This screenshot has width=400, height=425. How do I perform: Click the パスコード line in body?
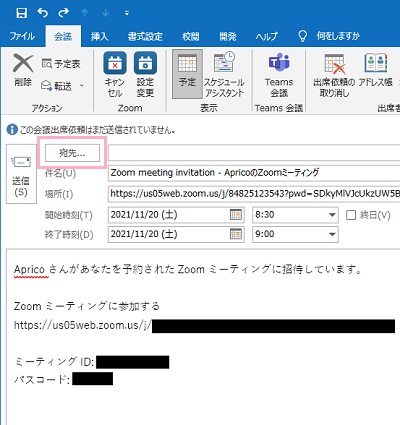[63, 379]
